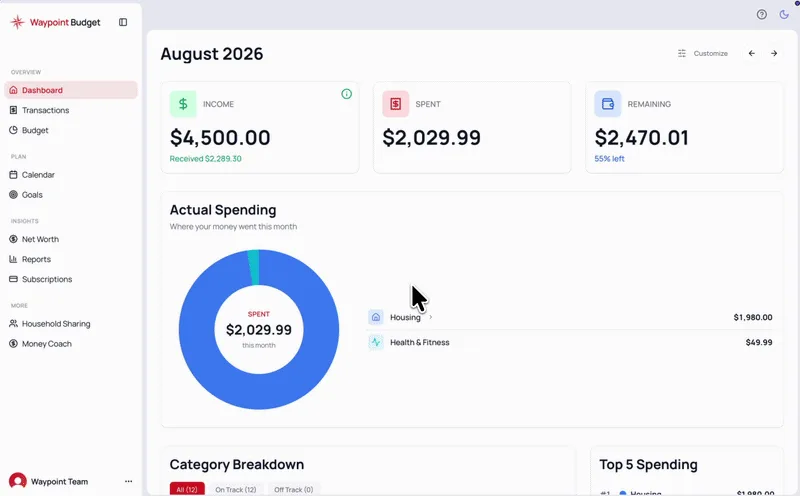Go to the previous month arrow
Image resolution: width=800 pixels, height=496 pixels.
pos(752,53)
